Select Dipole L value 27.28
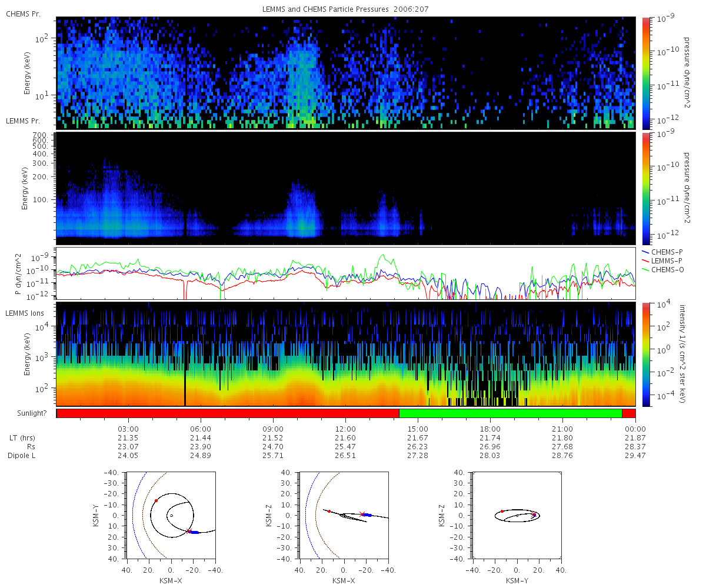Screen dimensions: 706x588 tap(418, 456)
